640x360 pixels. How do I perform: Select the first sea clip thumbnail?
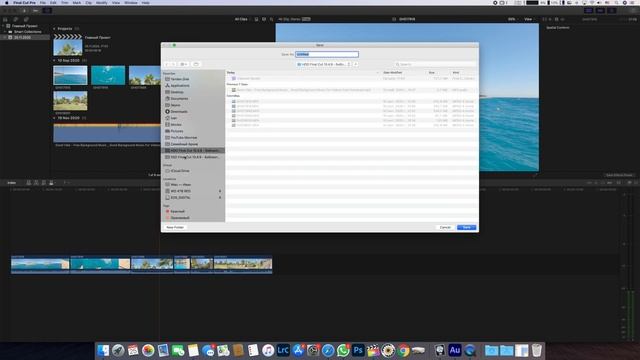click(70, 75)
